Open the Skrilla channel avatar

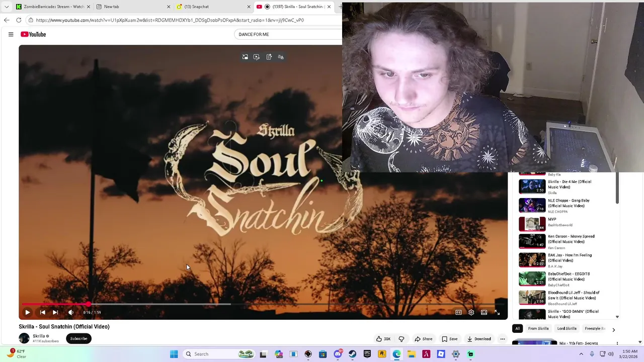click(x=24, y=338)
